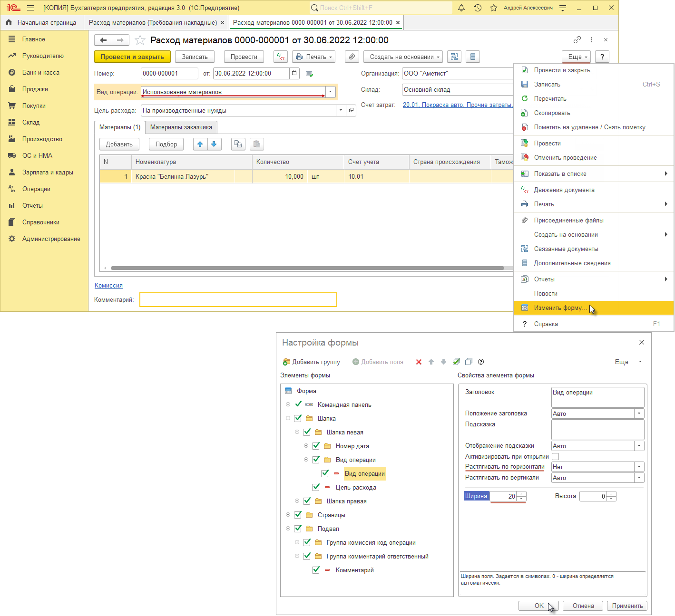Open history clock icon in title bar
The image size is (675, 616).
(478, 8)
